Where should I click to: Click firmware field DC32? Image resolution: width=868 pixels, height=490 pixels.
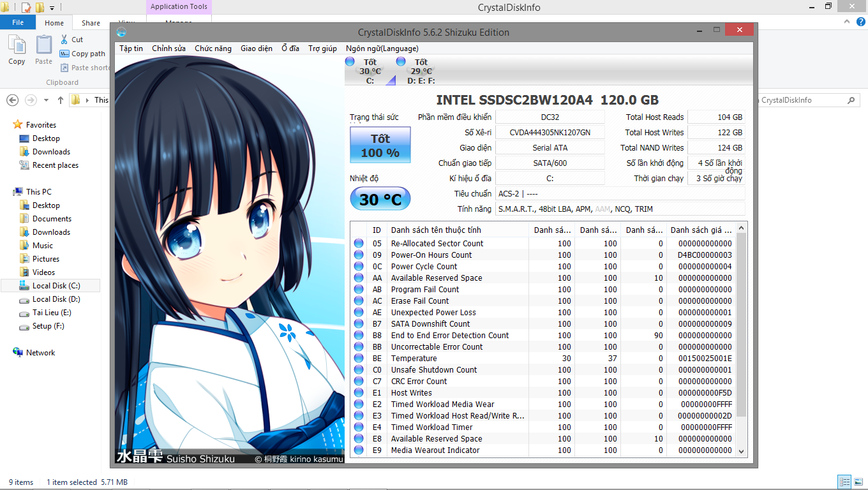(x=550, y=117)
